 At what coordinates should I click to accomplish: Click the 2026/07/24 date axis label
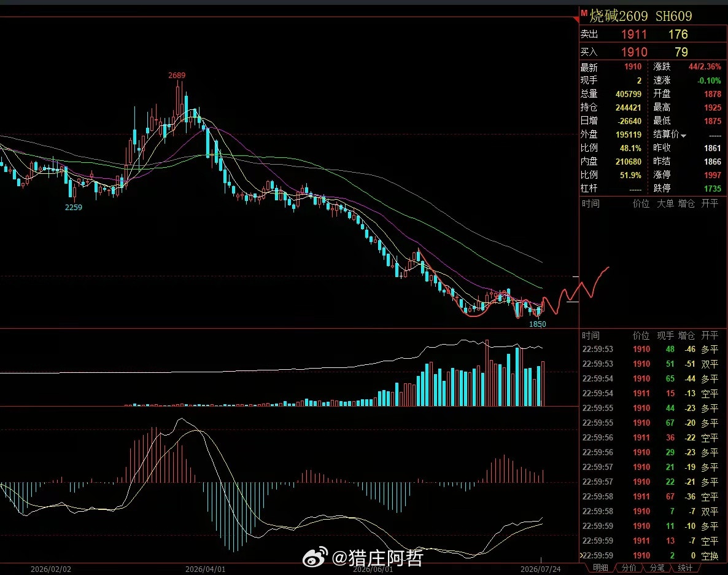(x=540, y=569)
